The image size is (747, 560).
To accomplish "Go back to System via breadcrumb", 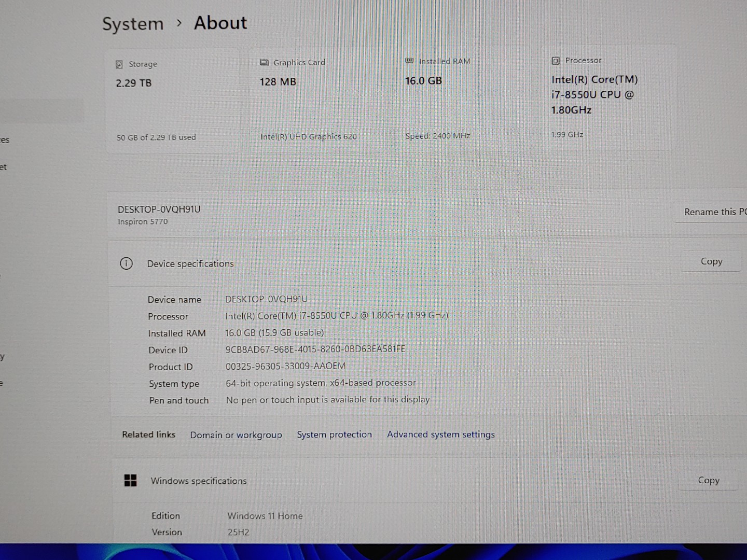I will pyautogui.click(x=133, y=24).
